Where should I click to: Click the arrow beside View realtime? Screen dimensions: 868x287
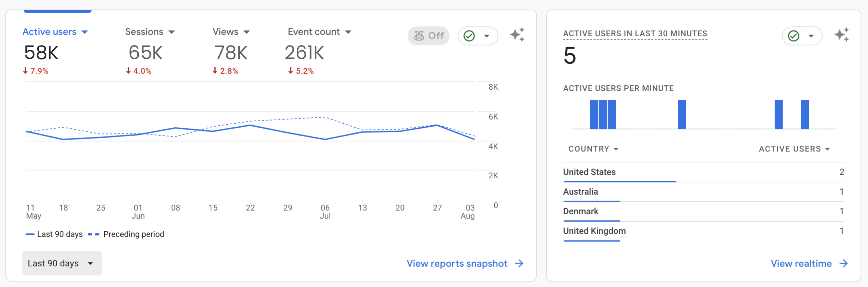[844, 264]
